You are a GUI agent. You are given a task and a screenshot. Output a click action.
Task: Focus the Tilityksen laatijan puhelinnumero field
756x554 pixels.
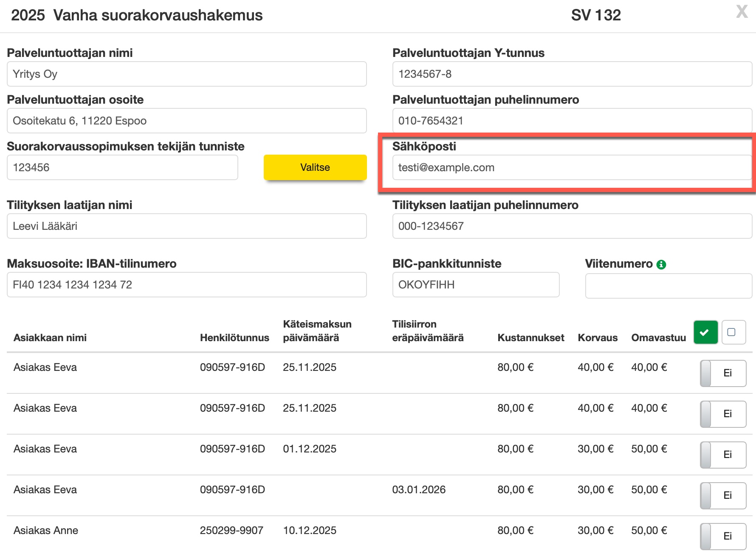[x=572, y=226]
